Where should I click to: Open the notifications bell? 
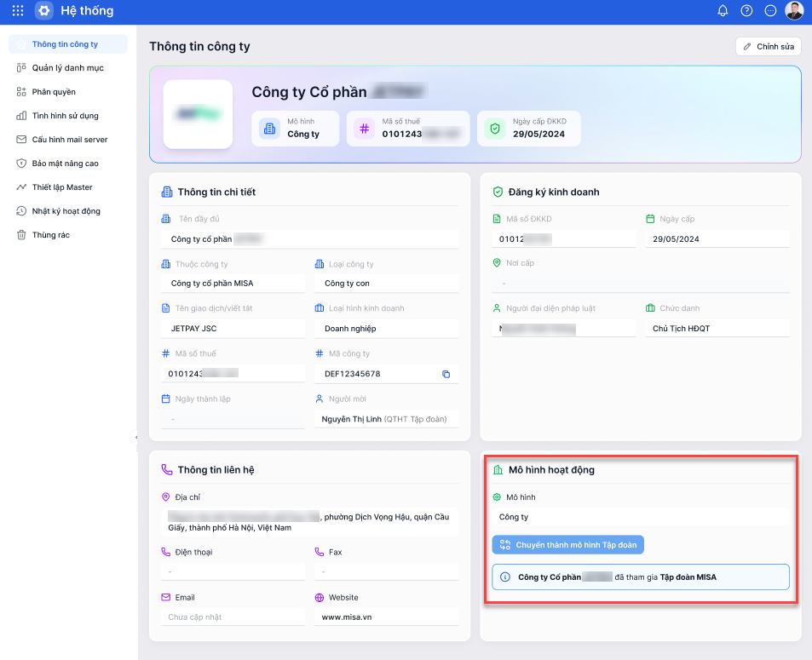(x=723, y=11)
